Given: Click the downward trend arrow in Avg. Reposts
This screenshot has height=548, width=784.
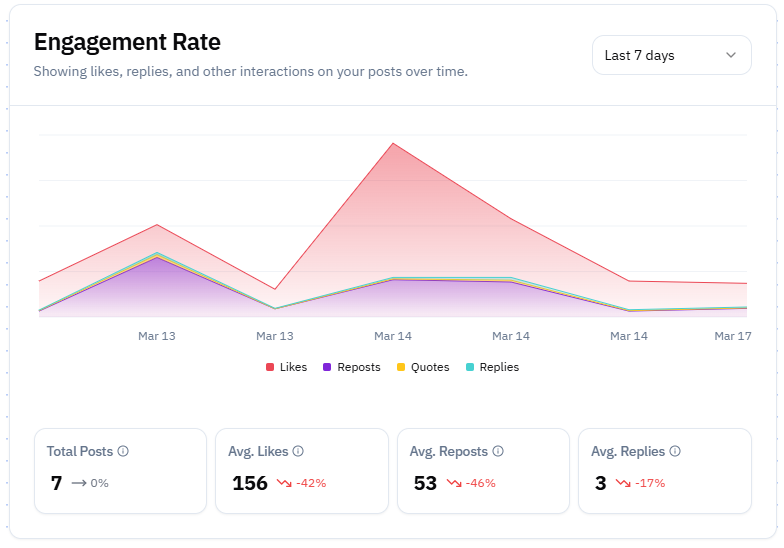Looking at the screenshot, I should [454, 483].
